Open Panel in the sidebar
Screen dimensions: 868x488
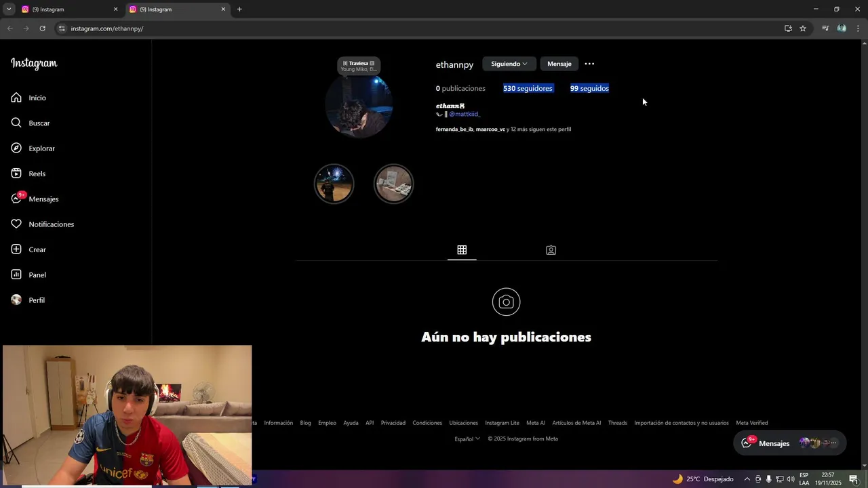pos(28,274)
